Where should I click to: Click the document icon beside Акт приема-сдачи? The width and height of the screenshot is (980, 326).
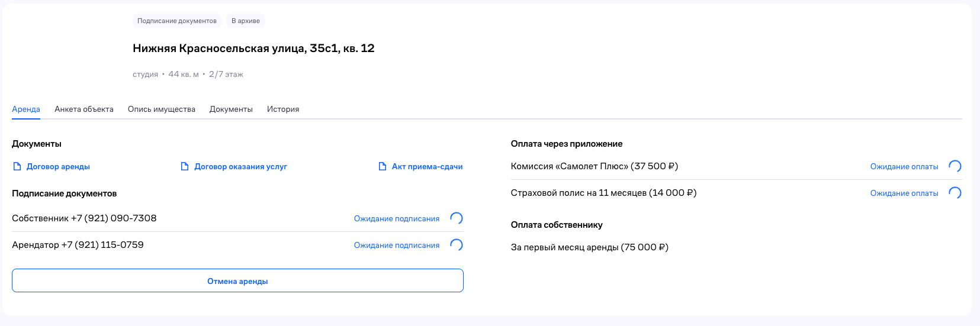383,166
